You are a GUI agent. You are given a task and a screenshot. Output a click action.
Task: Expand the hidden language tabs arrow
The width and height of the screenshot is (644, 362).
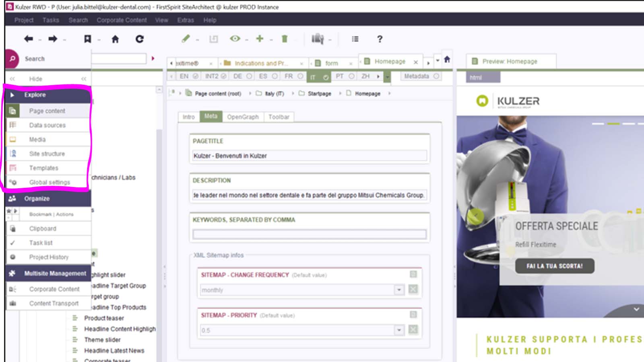(x=378, y=76)
